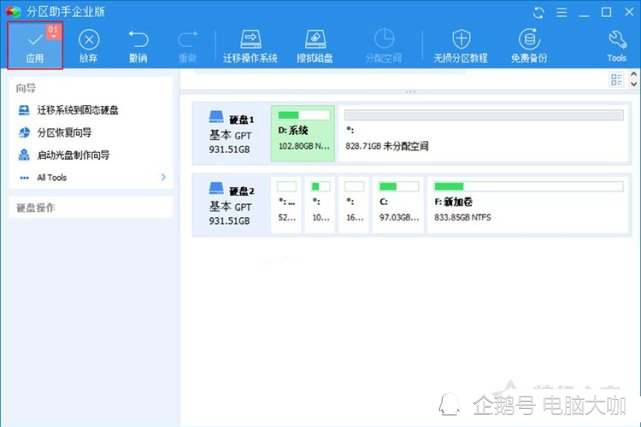Image resolution: width=641 pixels, height=427 pixels.
Task: Click the 硬盘操作 section header
Action: pos(36,208)
